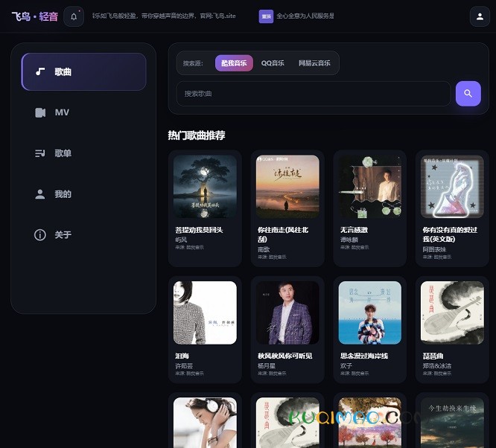Click the 全心全意为人民服务 announcement text

[x=305, y=16]
